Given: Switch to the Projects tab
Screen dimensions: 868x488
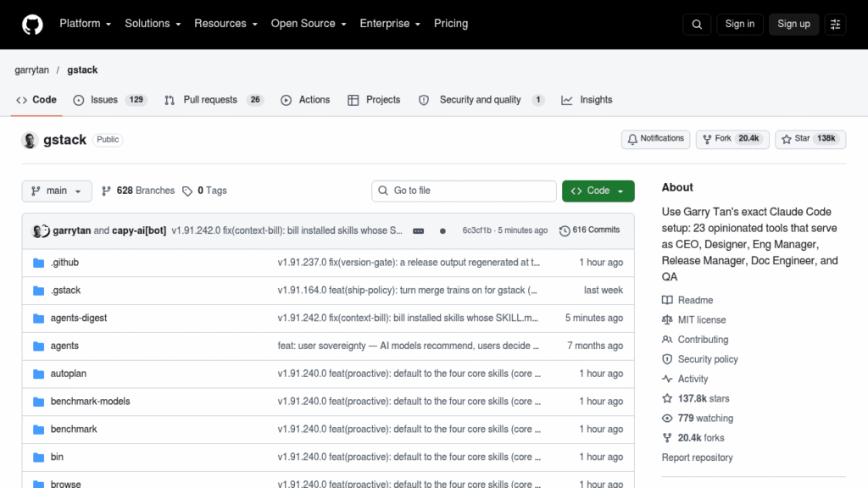Looking at the screenshot, I should [374, 100].
